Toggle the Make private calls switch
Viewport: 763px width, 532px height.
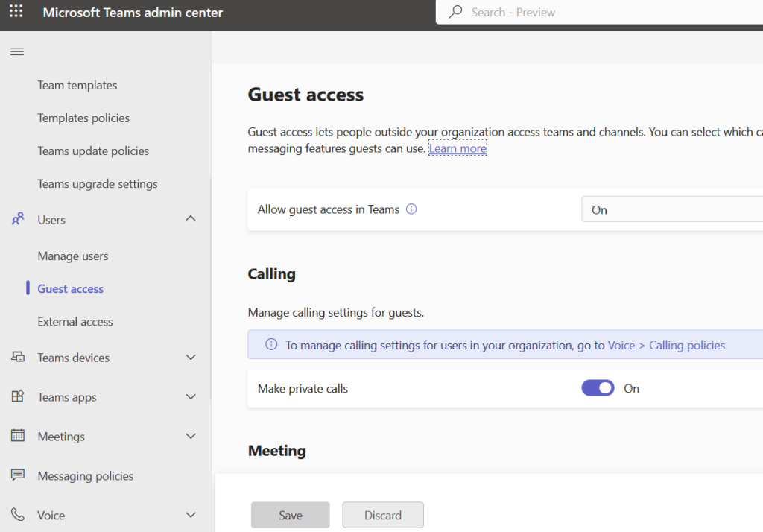point(598,388)
